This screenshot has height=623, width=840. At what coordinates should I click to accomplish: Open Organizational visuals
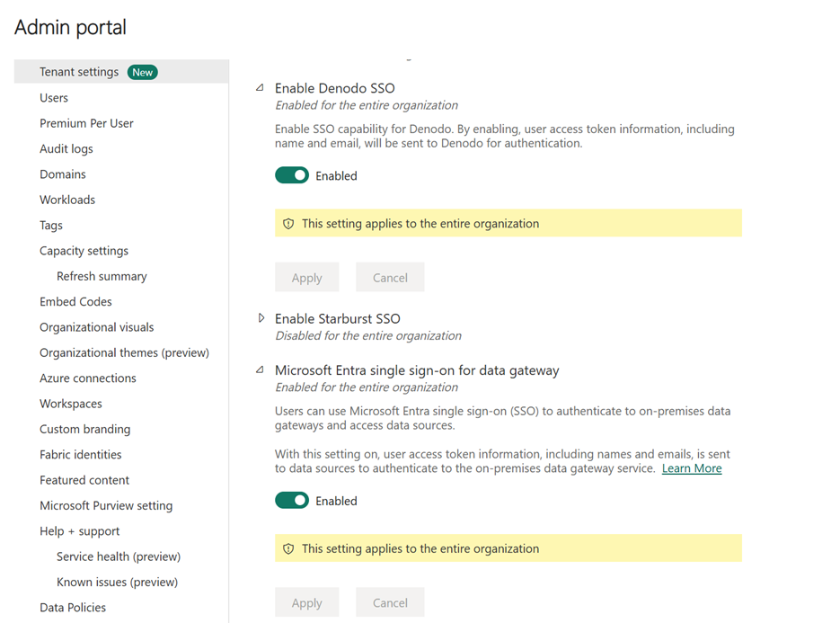coord(96,327)
